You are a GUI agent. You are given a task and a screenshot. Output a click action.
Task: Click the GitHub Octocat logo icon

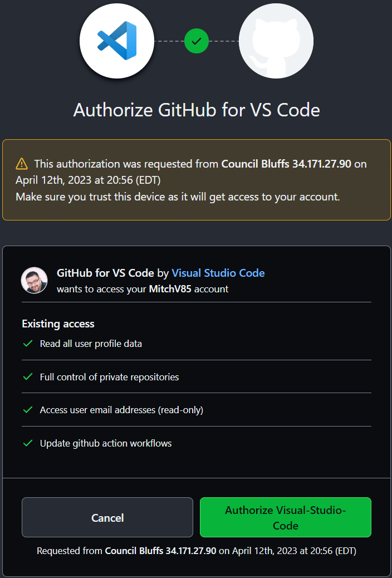[x=276, y=41]
